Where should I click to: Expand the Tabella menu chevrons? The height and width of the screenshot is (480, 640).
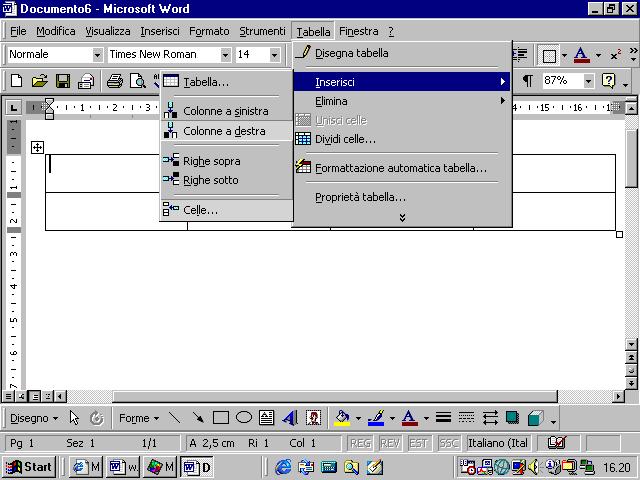point(402,218)
